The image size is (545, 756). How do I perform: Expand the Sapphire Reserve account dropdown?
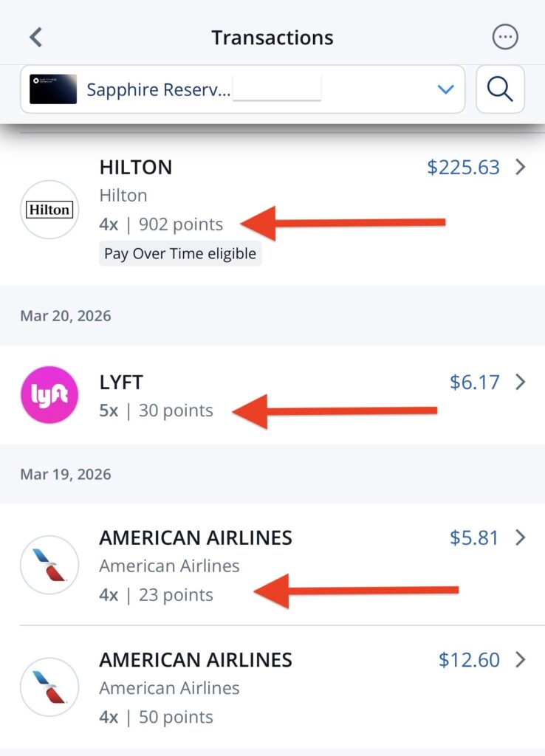[x=445, y=89]
